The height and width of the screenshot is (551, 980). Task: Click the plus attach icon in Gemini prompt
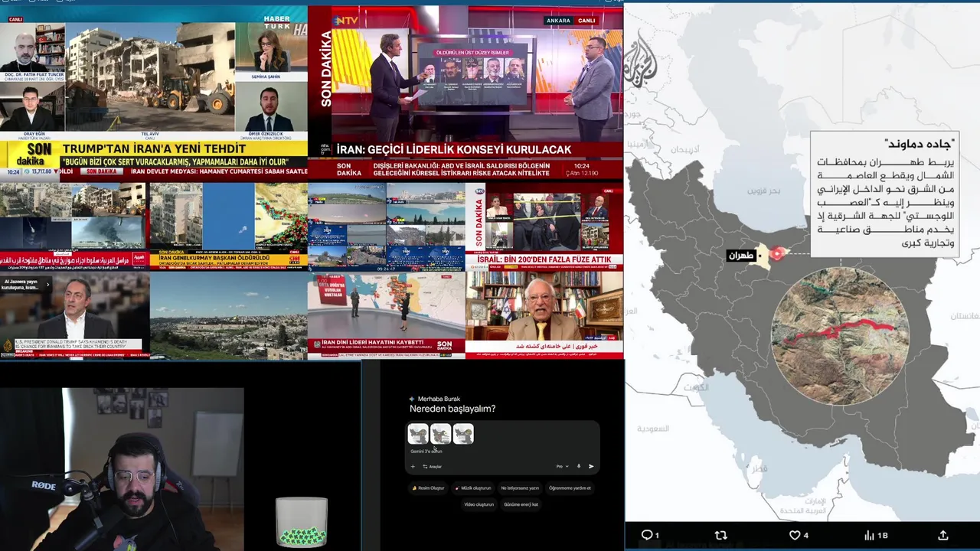pyautogui.click(x=413, y=466)
